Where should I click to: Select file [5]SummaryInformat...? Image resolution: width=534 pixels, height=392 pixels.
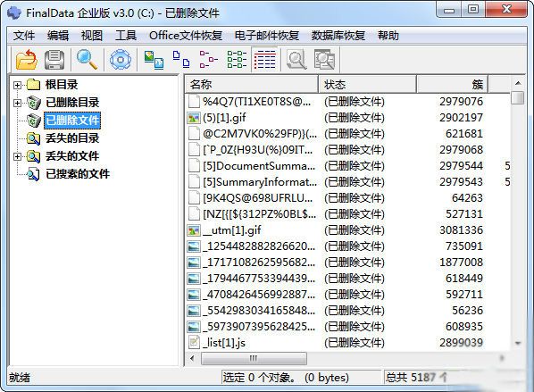click(x=260, y=182)
